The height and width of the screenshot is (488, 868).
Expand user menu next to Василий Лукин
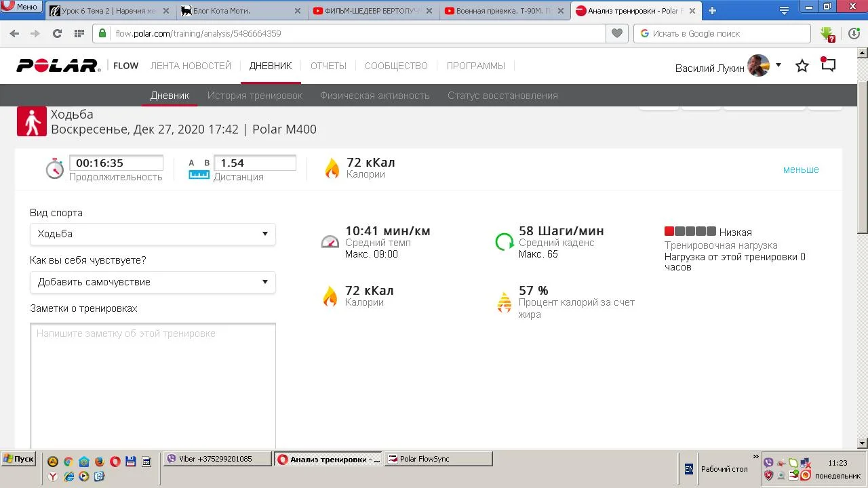tap(778, 65)
